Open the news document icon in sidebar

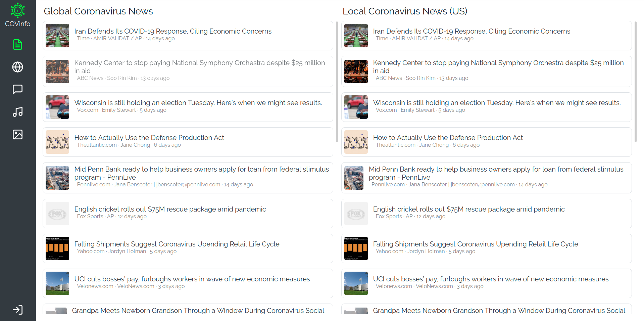coord(18,44)
